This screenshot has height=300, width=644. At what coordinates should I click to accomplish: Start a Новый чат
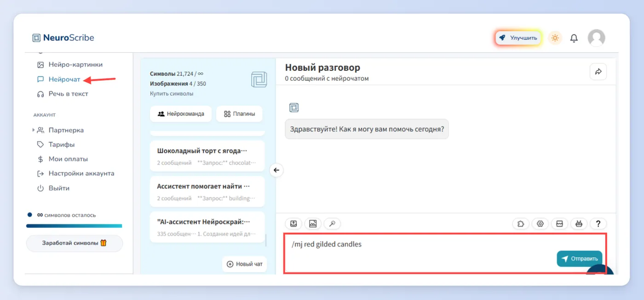[x=245, y=264]
